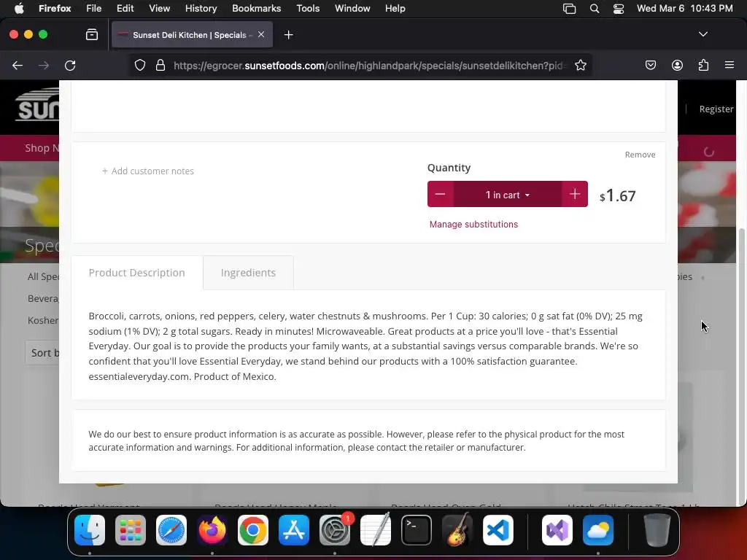Switch to Firefox in the dock

pyautogui.click(x=212, y=530)
